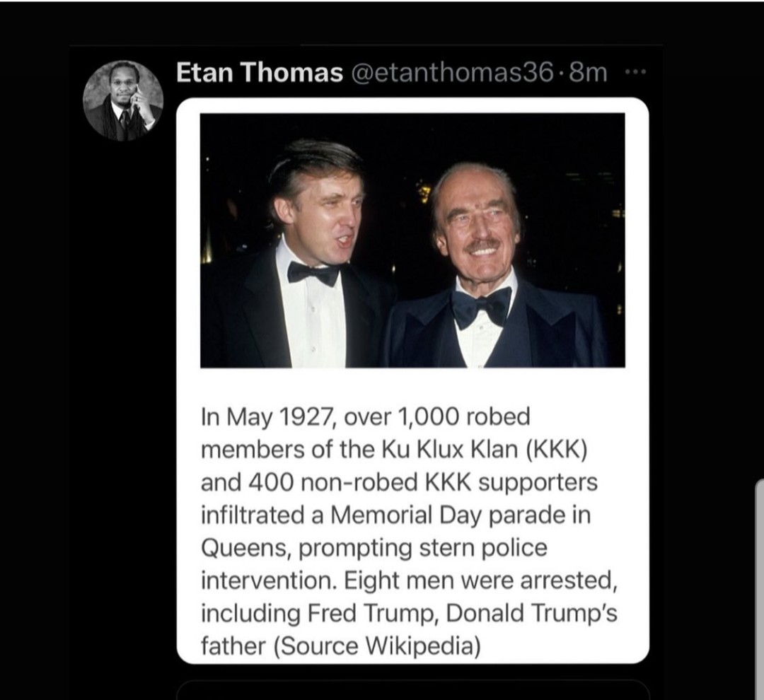Screen dimensions: 764x700
Task: Click the "400 non-robed KKK supporters" line
Action: coord(399,482)
